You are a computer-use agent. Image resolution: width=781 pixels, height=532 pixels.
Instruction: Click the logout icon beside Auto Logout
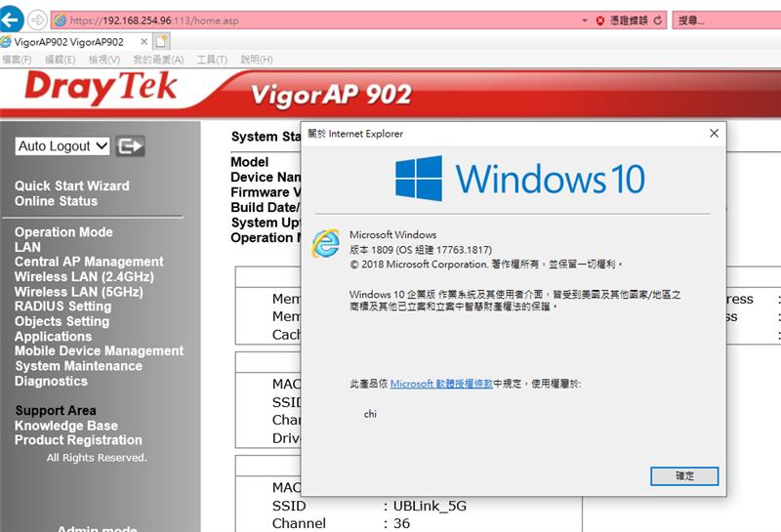coord(130,145)
